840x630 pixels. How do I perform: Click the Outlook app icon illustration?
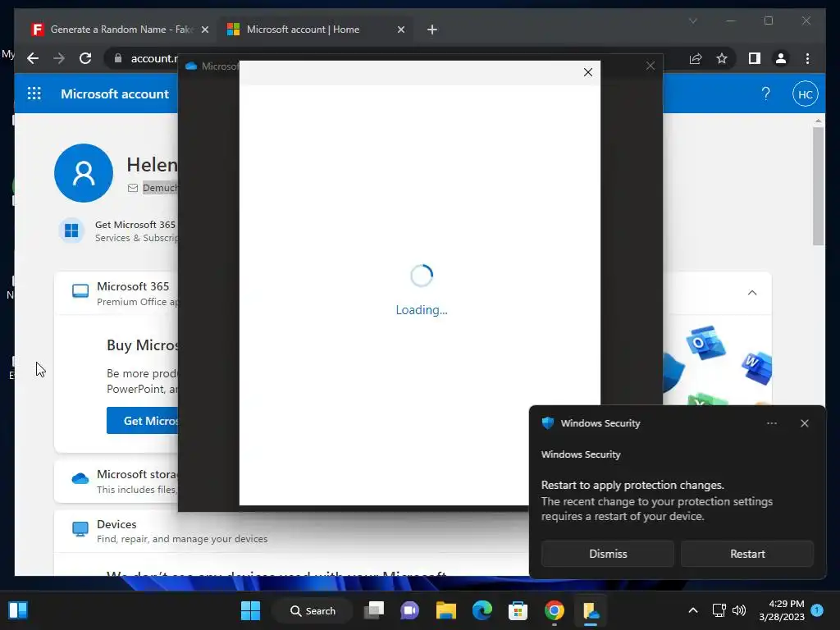click(x=706, y=343)
